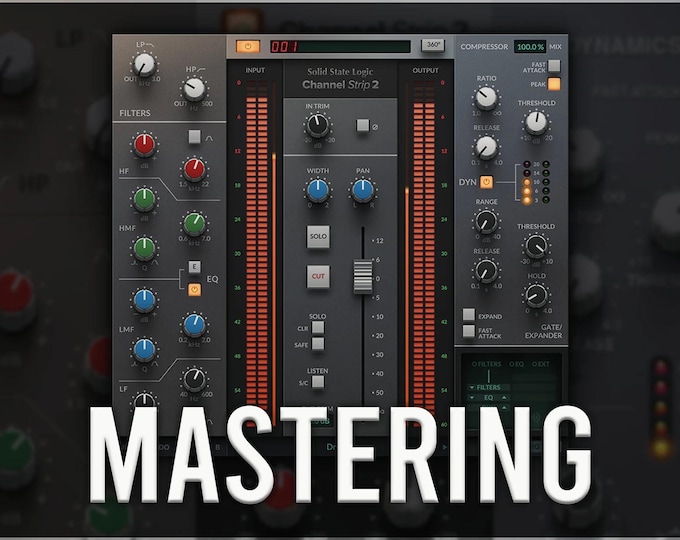Click the HP filter knob
This screenshot has height=540, width=680.
(194, 89)
